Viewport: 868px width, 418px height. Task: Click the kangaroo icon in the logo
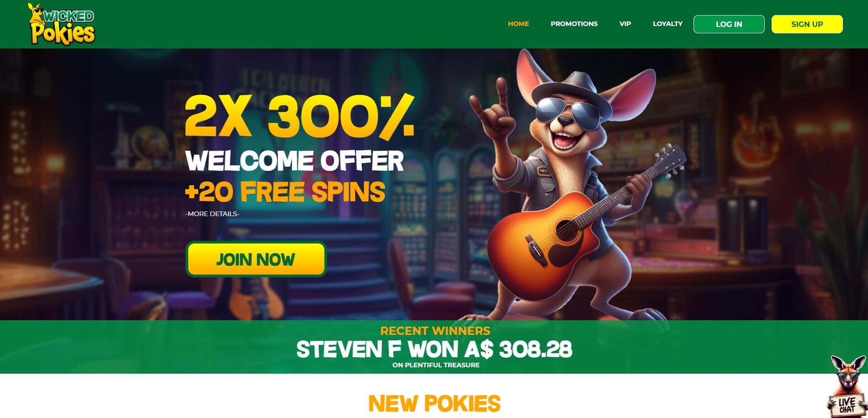(x=36, y=14)
